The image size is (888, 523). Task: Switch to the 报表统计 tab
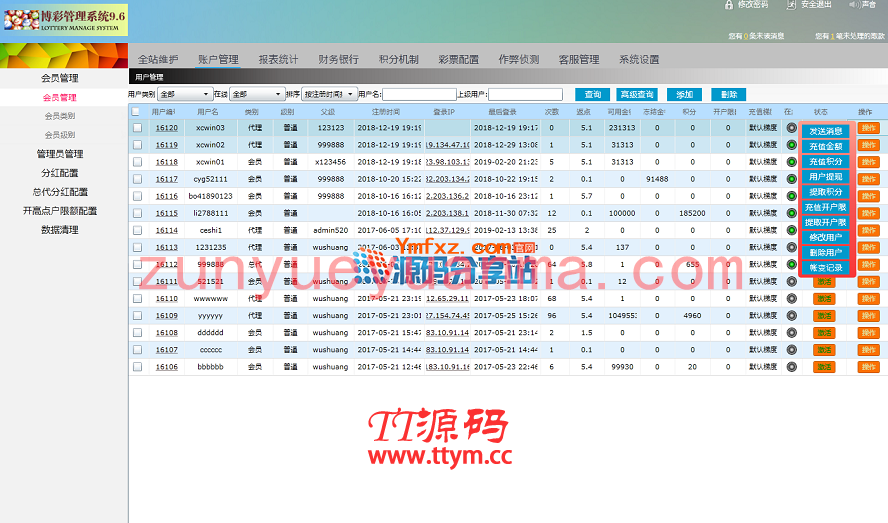click(278, 59)
